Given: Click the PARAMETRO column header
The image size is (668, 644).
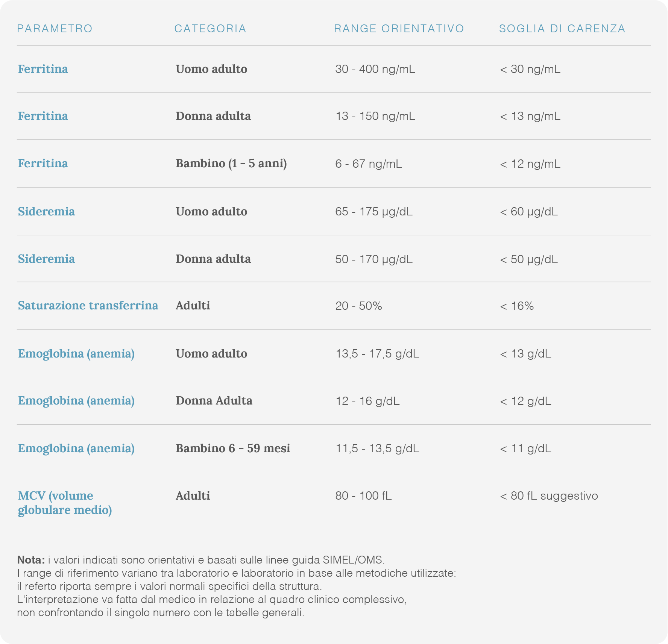Looking at the screenshot, I should (55, 29).
